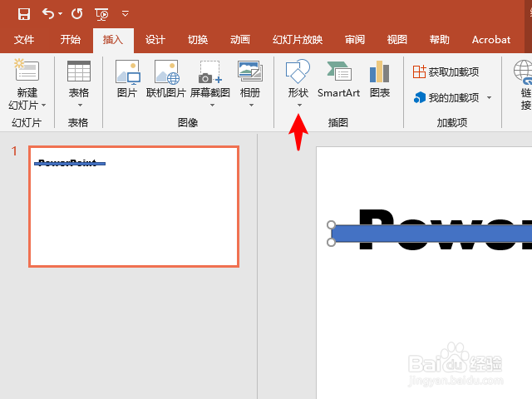Expand the 相册 dropdown arrow
Image resolution: width=532 pixels, height=399 pixels.
[251, 106]
